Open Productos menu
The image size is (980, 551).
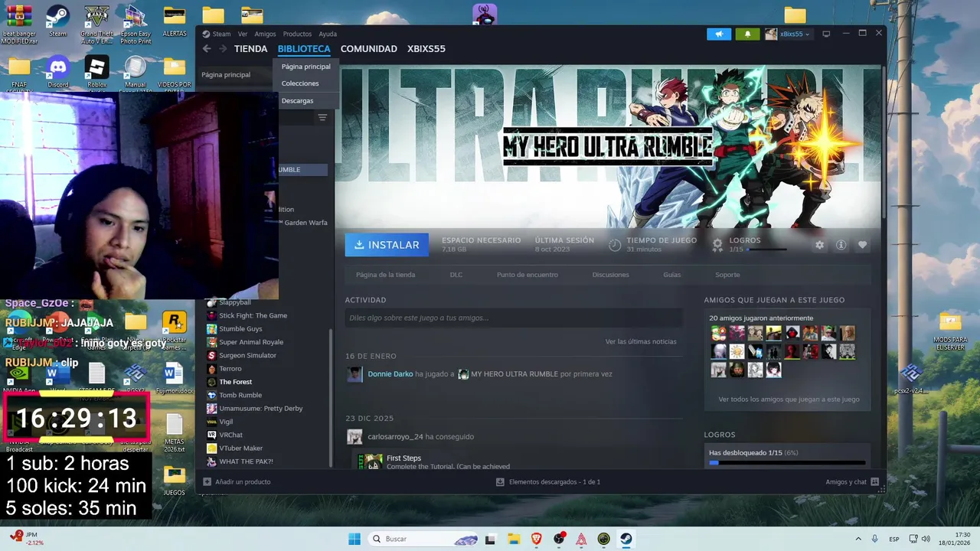click(x=297, y=34)
